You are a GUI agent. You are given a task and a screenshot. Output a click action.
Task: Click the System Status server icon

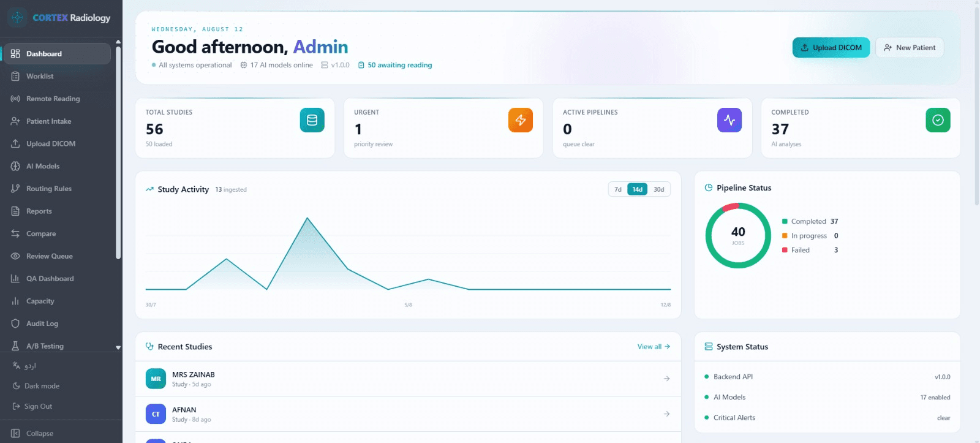pyautogui.click(x=709, y=347)
